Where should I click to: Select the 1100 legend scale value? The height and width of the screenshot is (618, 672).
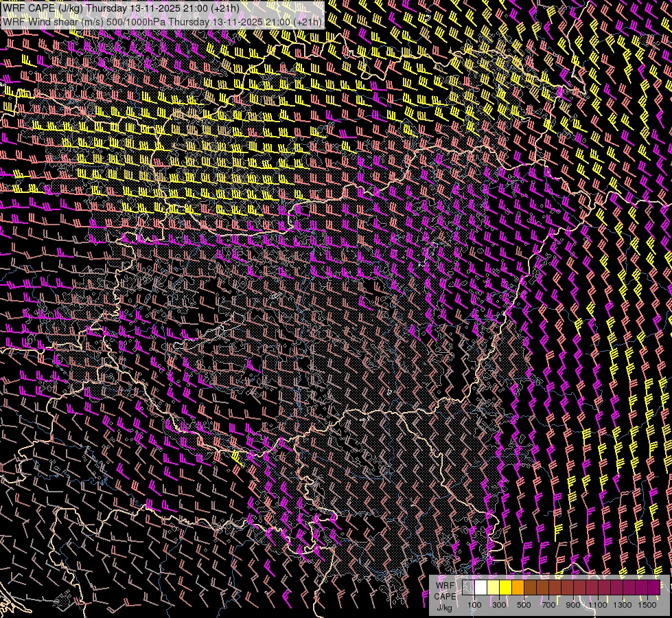[x=598, y=605]
